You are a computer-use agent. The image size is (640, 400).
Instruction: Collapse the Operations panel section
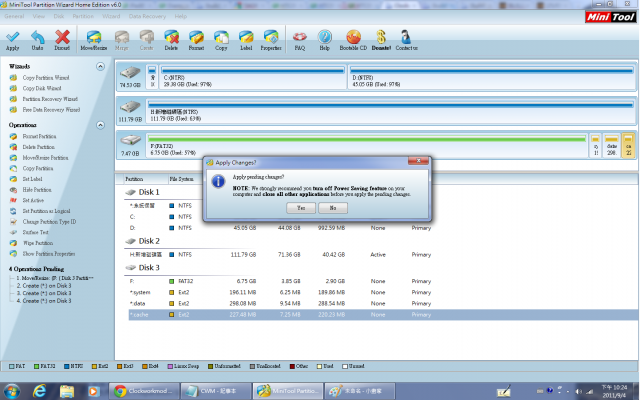100,125
